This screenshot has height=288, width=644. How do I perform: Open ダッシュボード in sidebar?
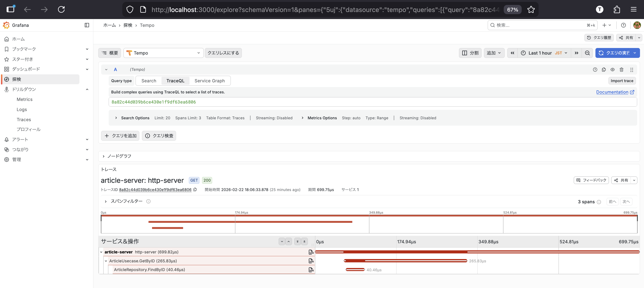tap(26, 69)
